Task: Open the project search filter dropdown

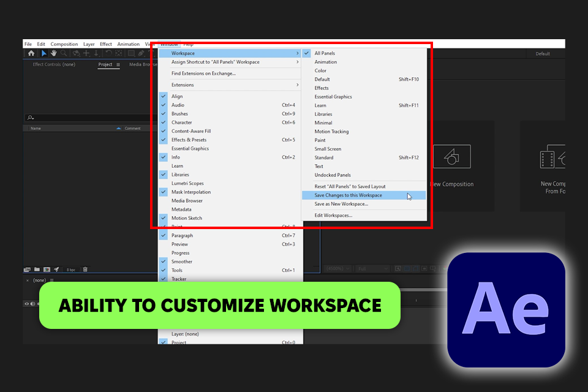Action: [x=31, y=118]
